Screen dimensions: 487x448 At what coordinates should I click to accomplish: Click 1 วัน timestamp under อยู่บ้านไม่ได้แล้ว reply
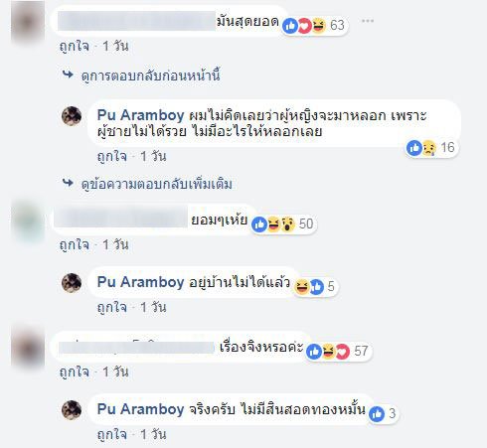[x=153, y=307]
